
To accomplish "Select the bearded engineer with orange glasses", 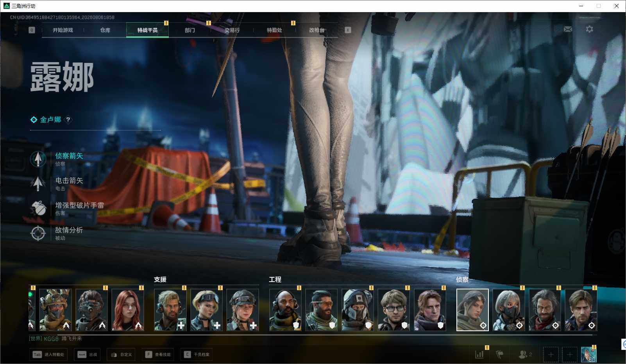I will pyautogui.click(x=321, y=310).
